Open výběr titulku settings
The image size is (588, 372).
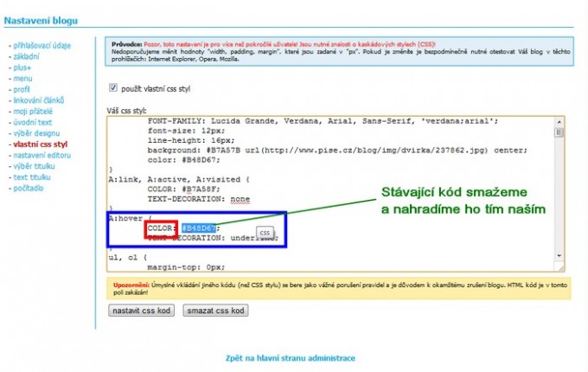coord(34,166)
